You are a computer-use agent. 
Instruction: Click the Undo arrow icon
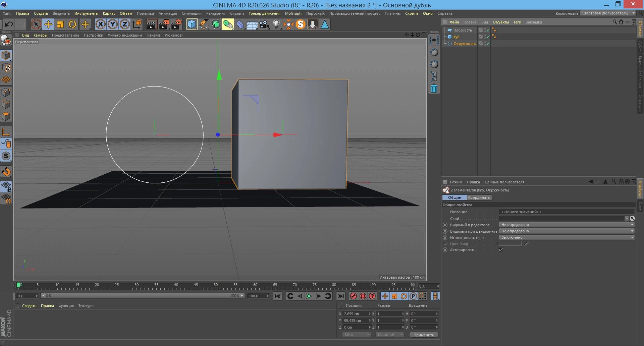click(9, 24)
